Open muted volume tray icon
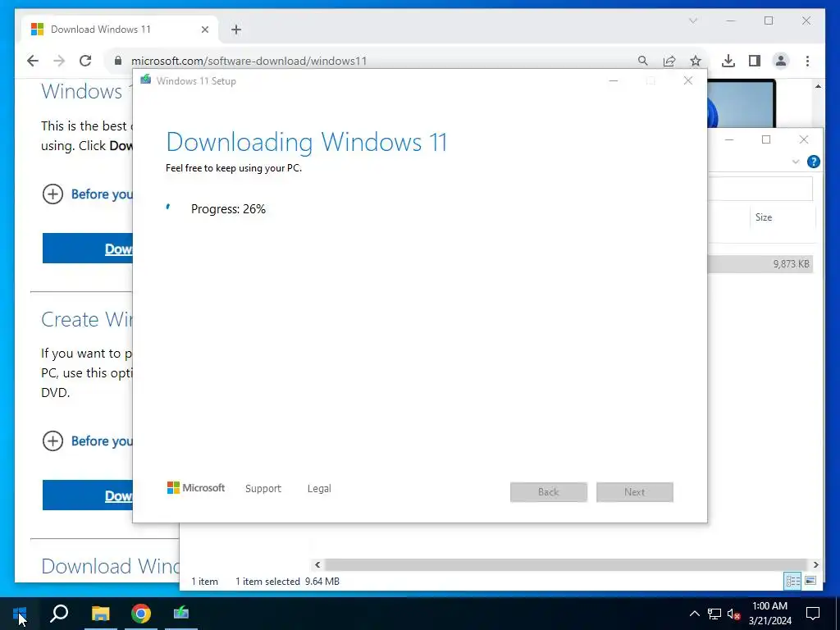 click(734, 614)
